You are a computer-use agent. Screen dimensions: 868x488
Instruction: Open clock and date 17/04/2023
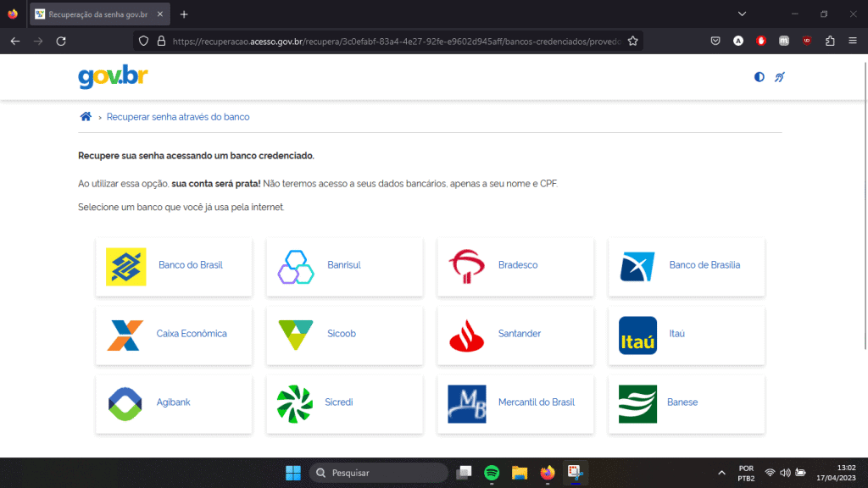click(x=836, y=473)
